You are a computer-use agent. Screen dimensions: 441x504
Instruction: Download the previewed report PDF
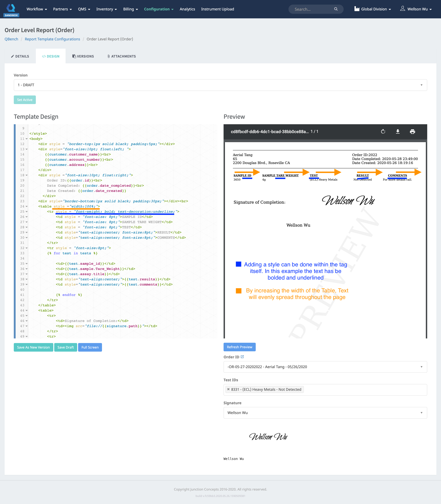point(398,132)
